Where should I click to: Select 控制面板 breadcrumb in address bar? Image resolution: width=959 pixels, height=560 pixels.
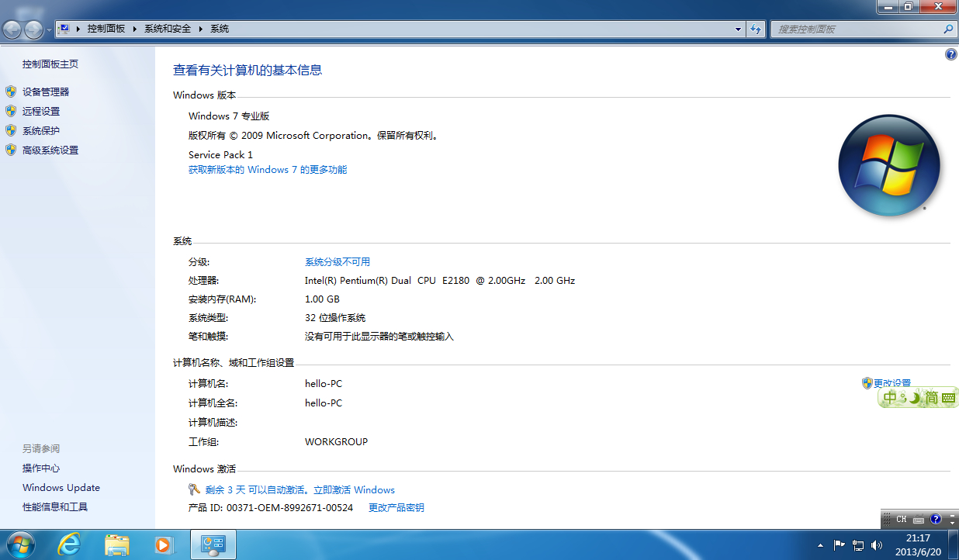tap(106, 29)
